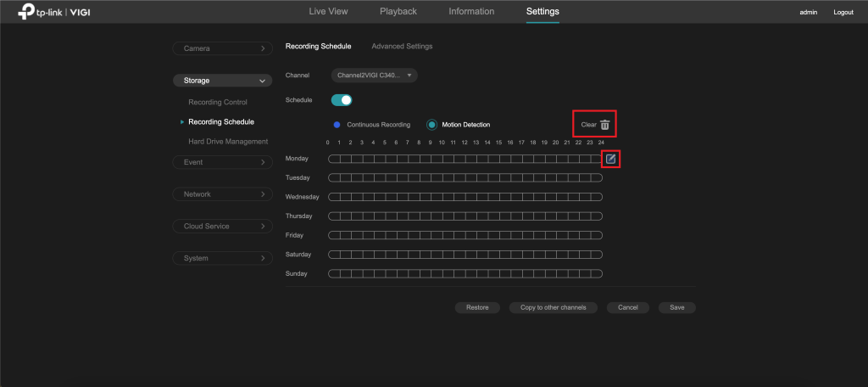Click the Logout link
This screenshot has height=387, width=868.
843,12
